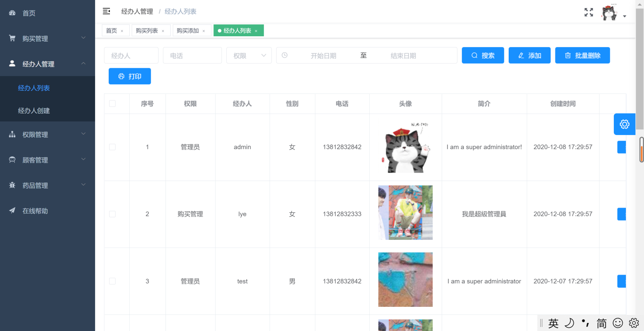Click the 电话 search input field
644x331 pixels.
[193, 55]
